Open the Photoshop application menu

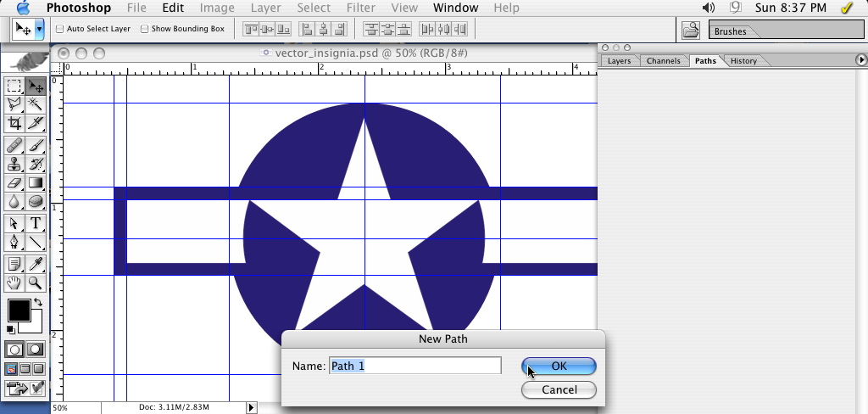(x=79, y=8)
